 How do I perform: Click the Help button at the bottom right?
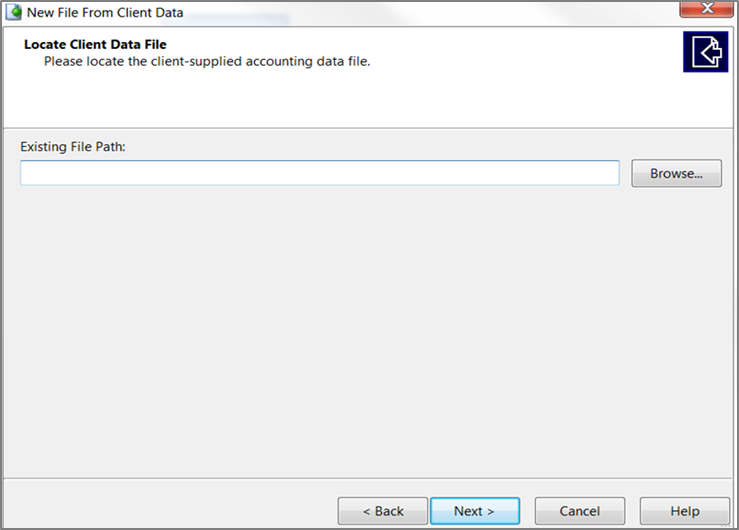(685, 511)
